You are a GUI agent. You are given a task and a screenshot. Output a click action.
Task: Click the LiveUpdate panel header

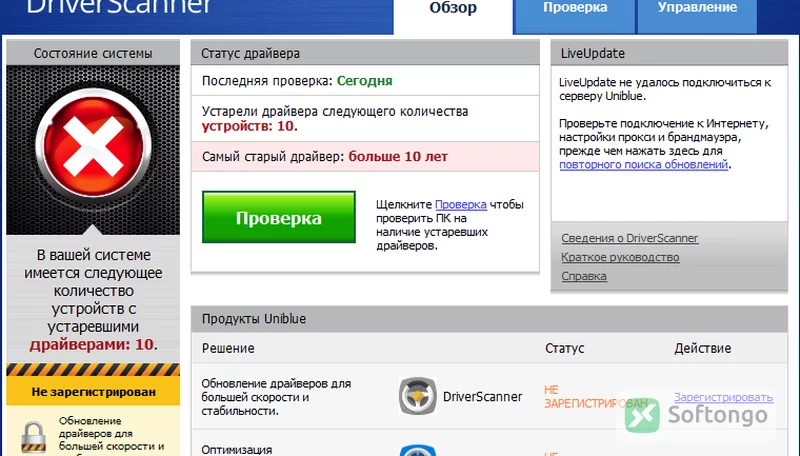click(x=669, y=53)
